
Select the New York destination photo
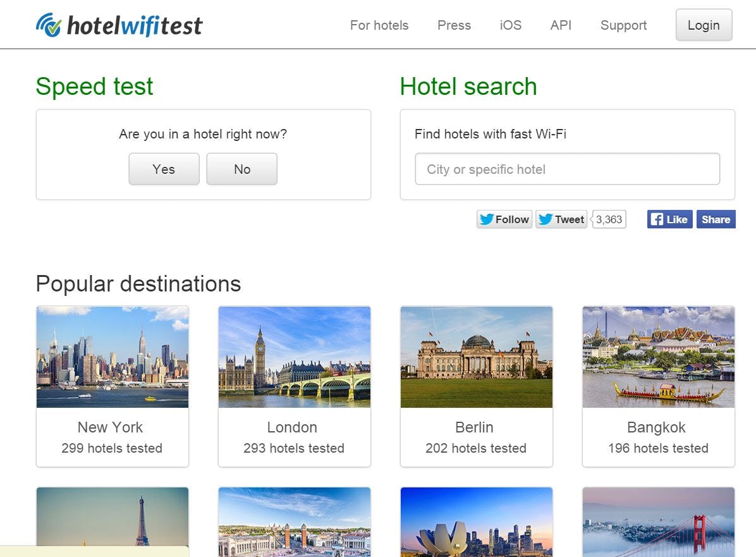click(x=112, y=357)
